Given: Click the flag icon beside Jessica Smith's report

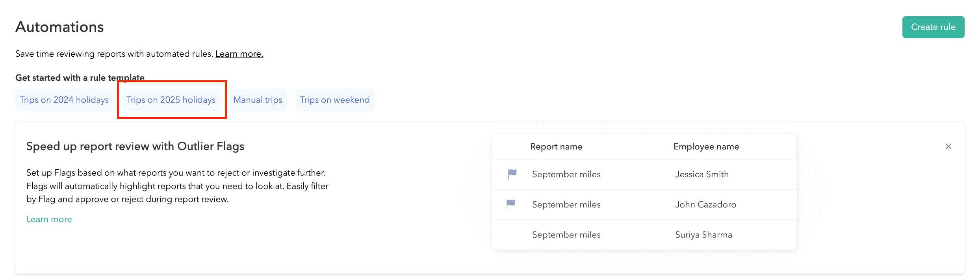Looking at the screenshot, I should tap(512, 174).
